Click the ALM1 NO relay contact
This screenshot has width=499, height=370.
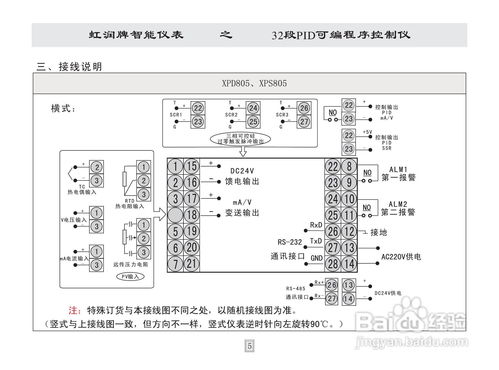pyautogui.click(x=367, y=176)
